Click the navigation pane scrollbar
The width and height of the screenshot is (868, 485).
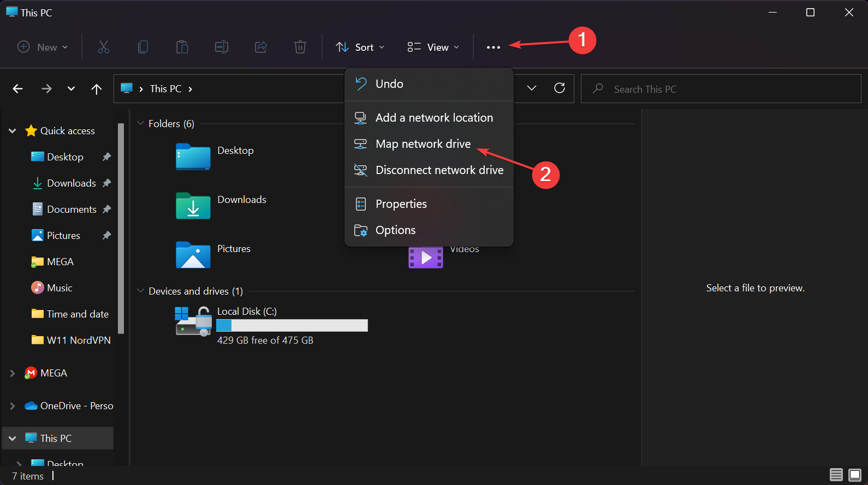click(x=121, y=229)
